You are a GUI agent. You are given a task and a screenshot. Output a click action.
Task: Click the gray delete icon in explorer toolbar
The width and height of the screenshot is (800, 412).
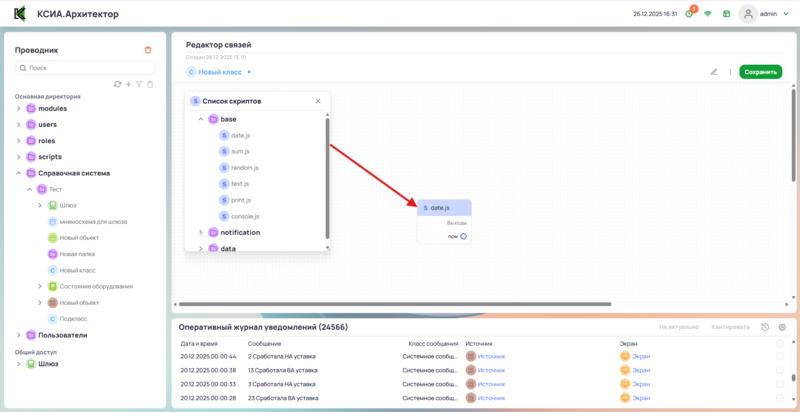[x=150, y=84]
